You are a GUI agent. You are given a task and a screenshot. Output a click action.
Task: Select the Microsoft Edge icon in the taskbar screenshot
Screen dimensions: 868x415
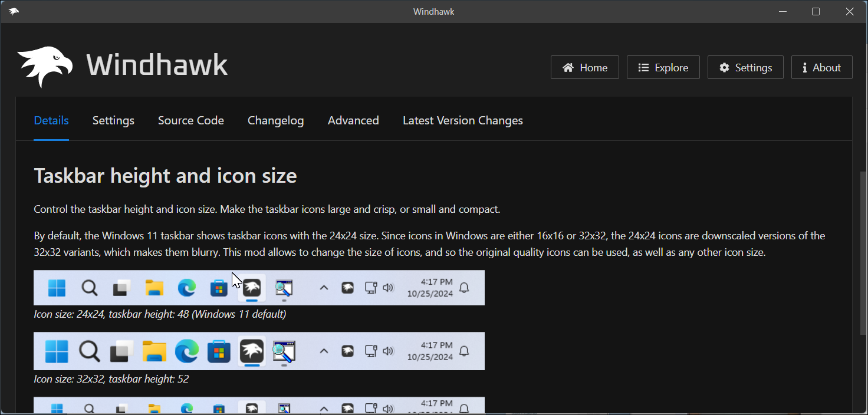(x=186, y=288)
